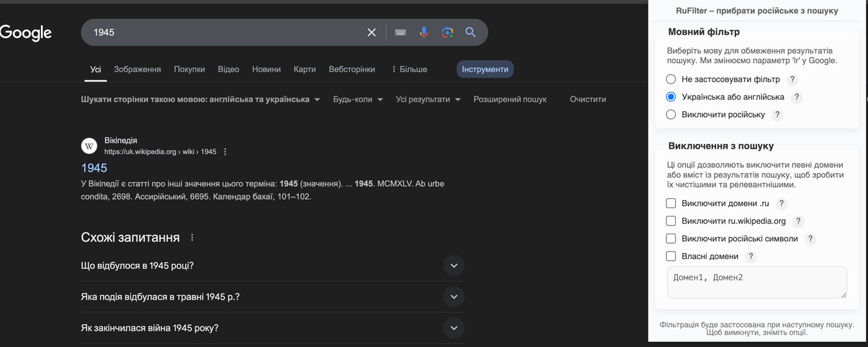This screenshot has height=347, width=868.
Task: Click the Домен1, Домен2 custom domains textarea
Action: 756,283
